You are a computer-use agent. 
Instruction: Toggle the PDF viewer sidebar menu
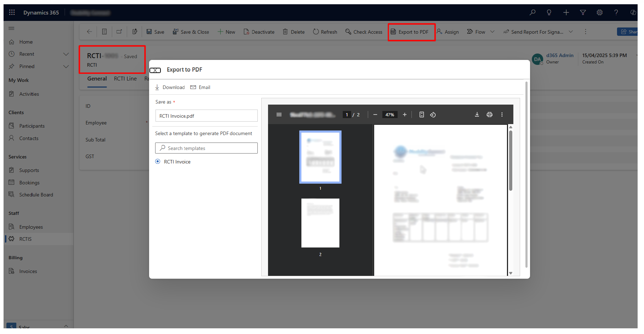click(x=279, y=115)
